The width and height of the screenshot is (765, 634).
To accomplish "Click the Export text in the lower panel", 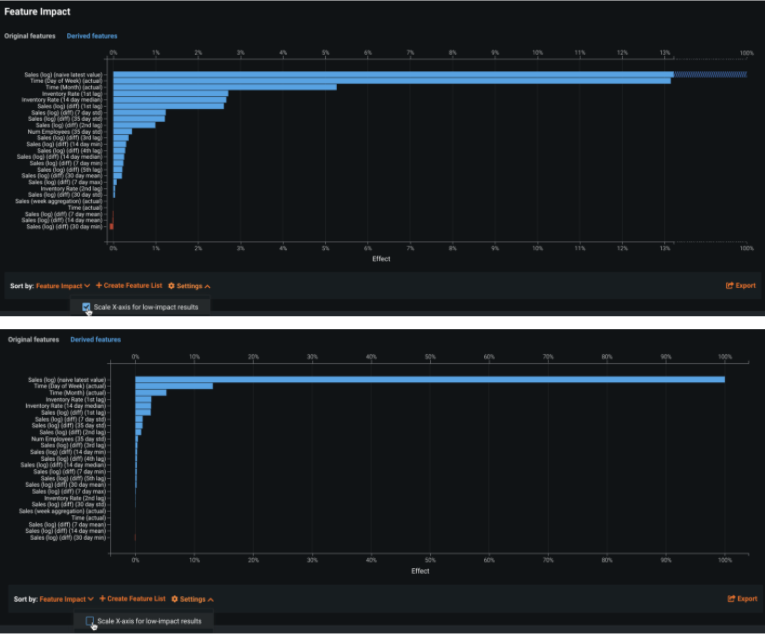I will coord(747,599).
